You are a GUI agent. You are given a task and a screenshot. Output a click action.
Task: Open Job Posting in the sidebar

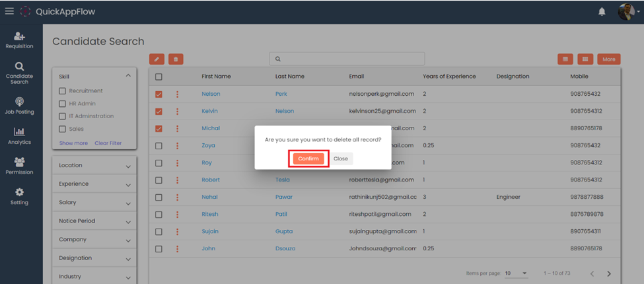[x=19, y=106]
